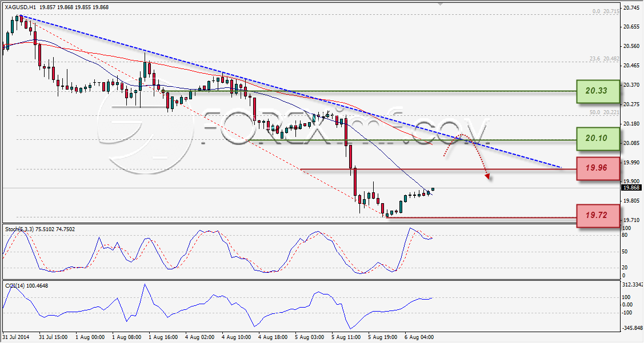
Task: Click price axis value 20.370
Action: click(631, 85)
